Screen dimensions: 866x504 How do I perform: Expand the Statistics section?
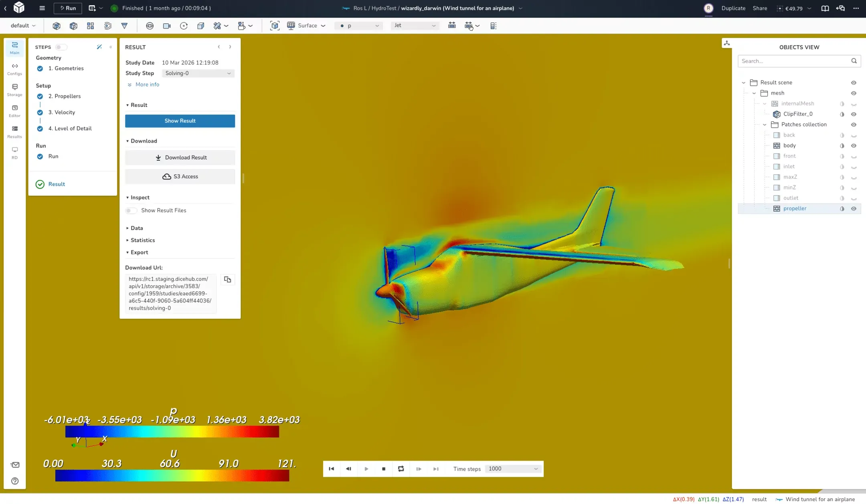143,240
